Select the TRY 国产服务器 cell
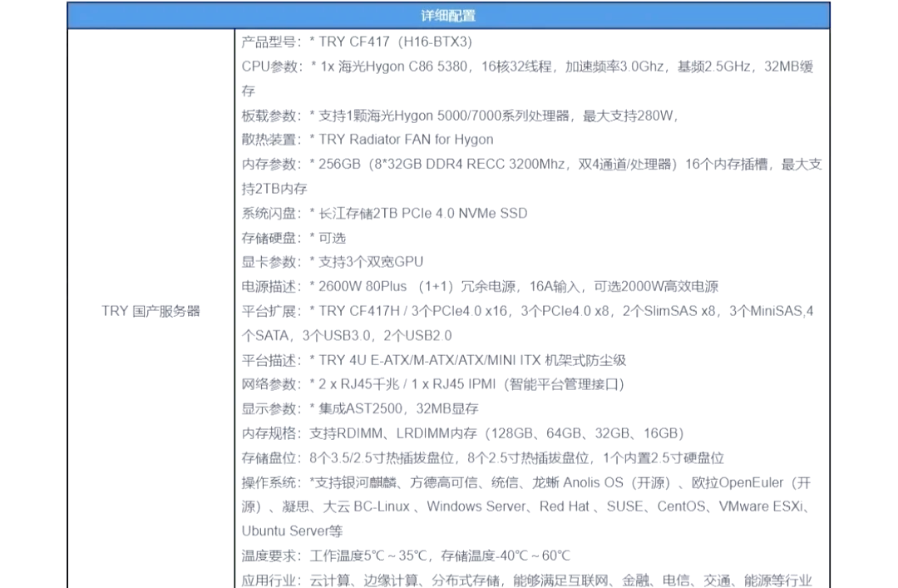This screenshot has width=898, height=588. click(x=151, y=311)
